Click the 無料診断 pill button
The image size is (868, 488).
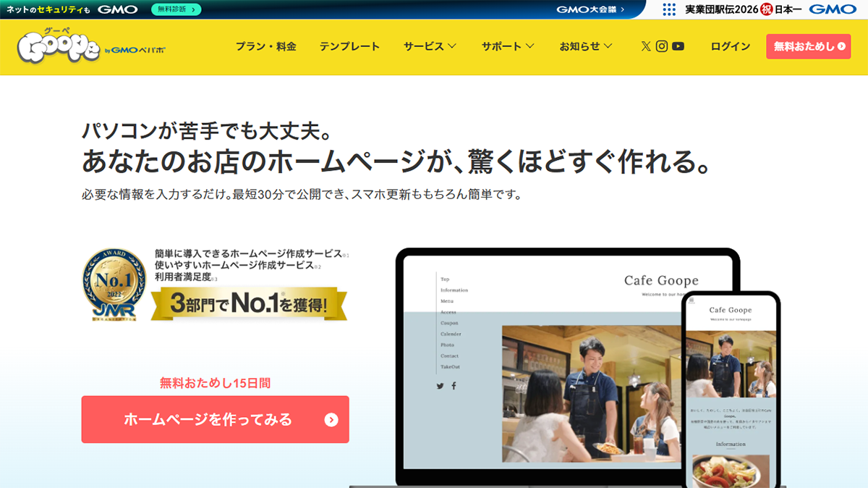(x=176, y=9)
